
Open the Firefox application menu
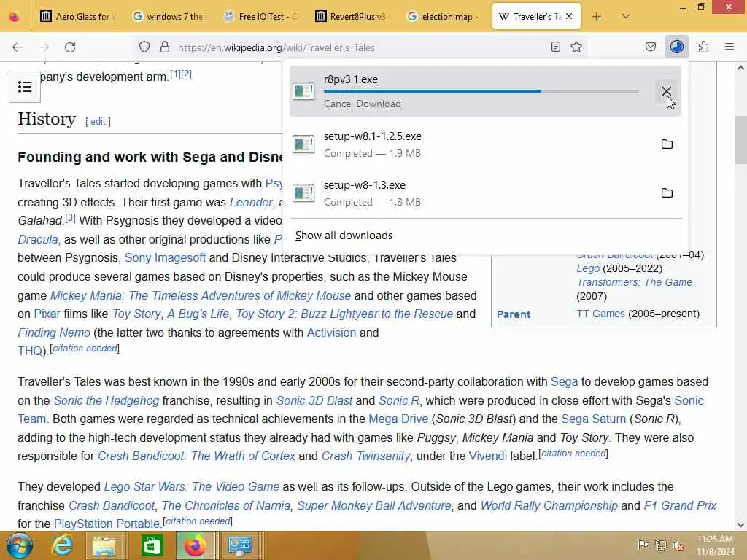coord(729,47)
